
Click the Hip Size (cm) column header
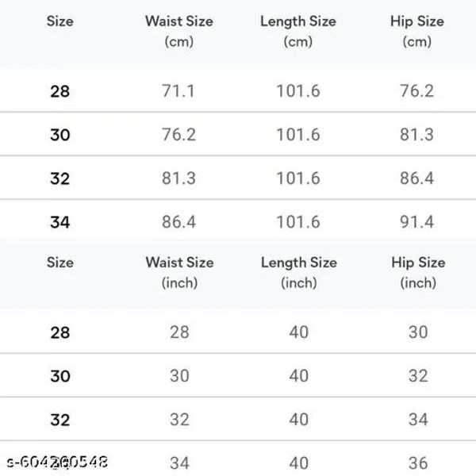click(417, 31)
